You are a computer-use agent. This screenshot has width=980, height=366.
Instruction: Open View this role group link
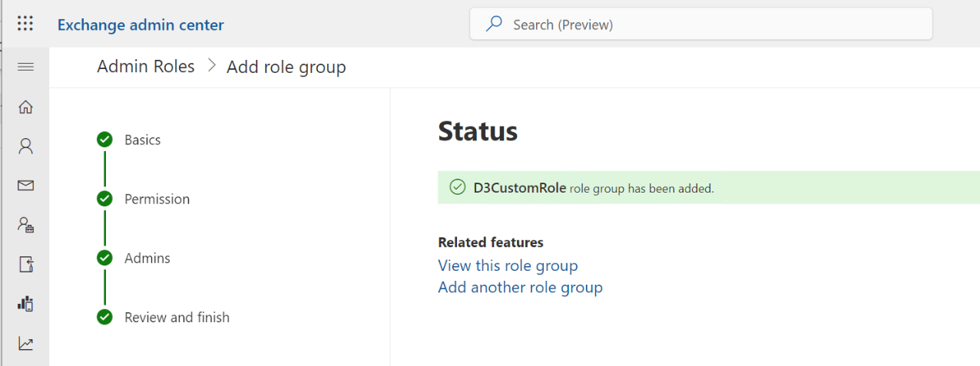coord(508,265)
